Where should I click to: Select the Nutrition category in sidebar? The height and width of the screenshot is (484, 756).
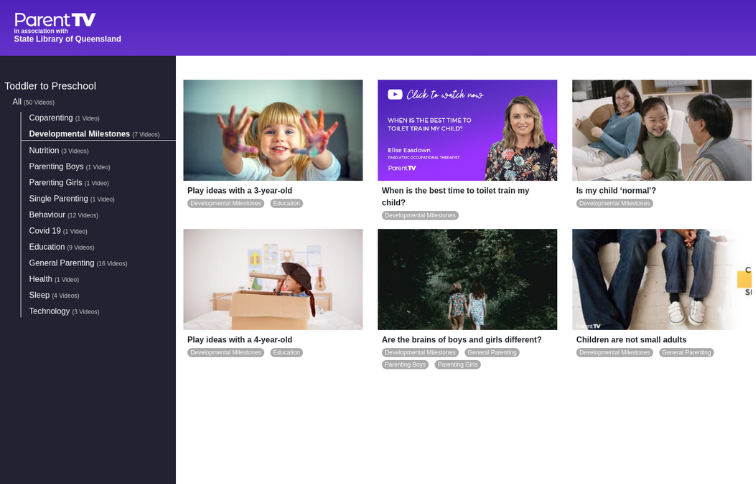point(44,150)
